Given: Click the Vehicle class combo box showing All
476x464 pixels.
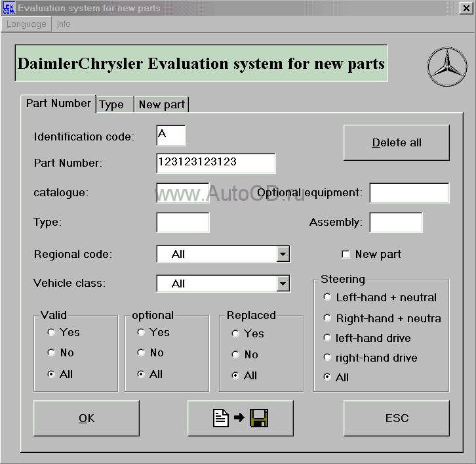Looking at the screenshot, I should point(224,284).
